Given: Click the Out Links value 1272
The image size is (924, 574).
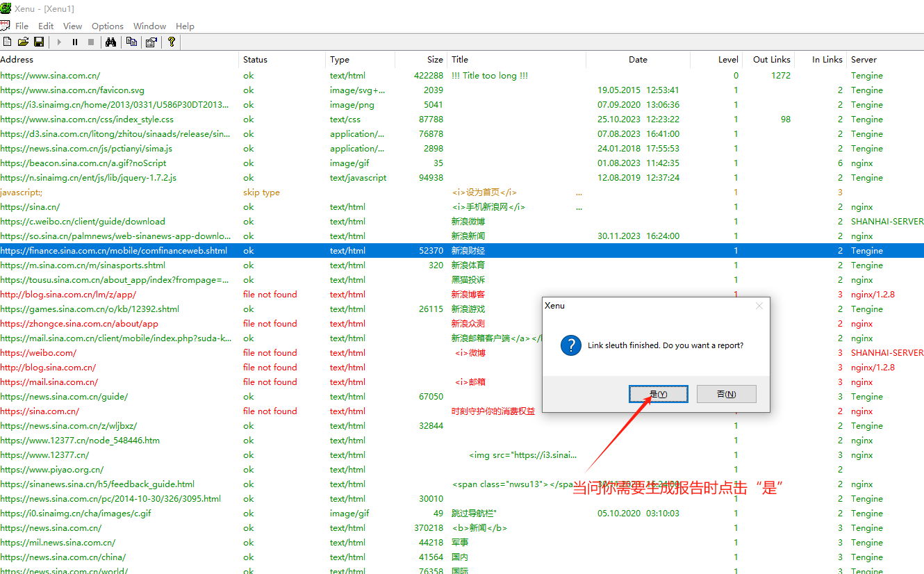Looking at the screenshot, I should tap(781, 76).
